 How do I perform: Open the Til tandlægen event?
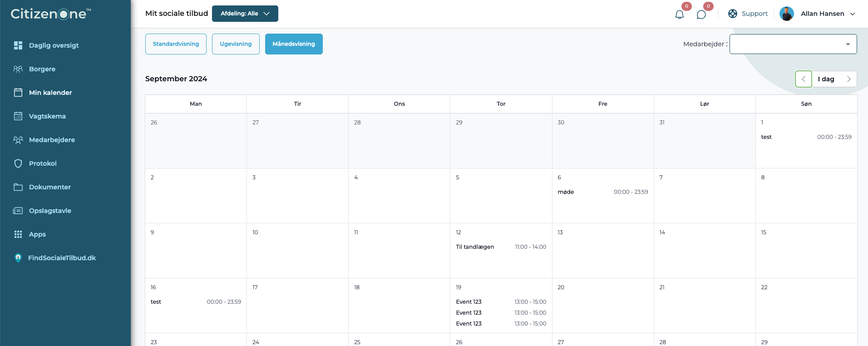pyautogui.click(x=501, y=247)
